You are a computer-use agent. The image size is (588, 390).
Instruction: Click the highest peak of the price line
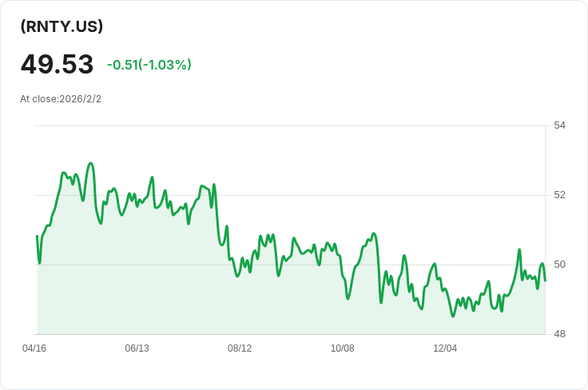[x=91, y=163]
